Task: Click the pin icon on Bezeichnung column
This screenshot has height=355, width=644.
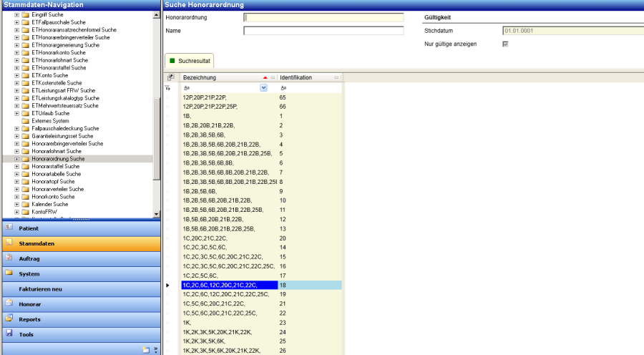Action: coord(272,77)
